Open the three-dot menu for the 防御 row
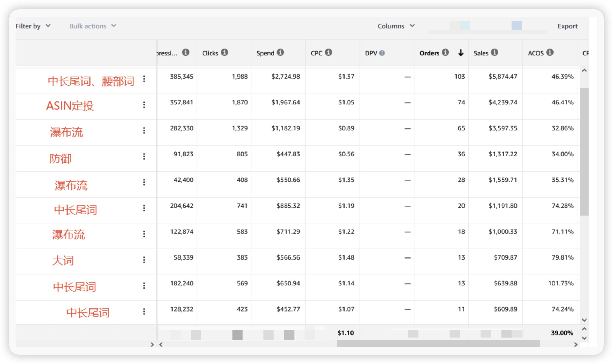Screen dimensions: 613x364 tap(144, 156)
